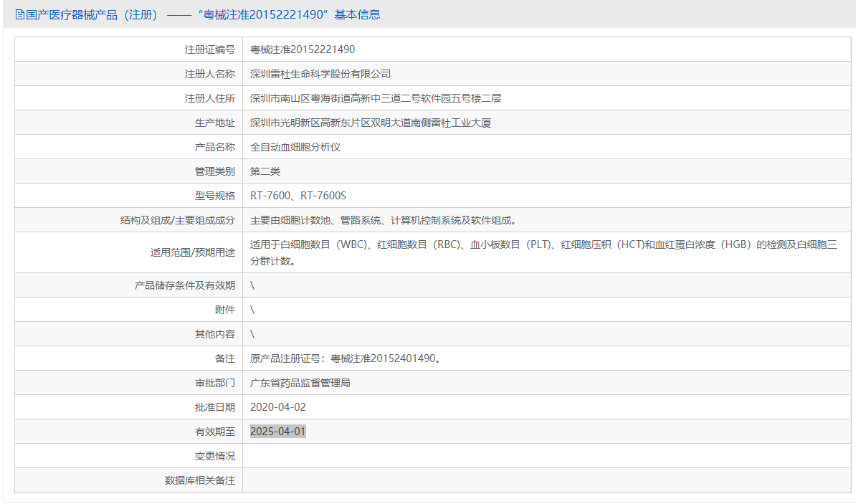Click the 数据库相关备注 row label
This screenshot has width=856, height=504.
199,480
